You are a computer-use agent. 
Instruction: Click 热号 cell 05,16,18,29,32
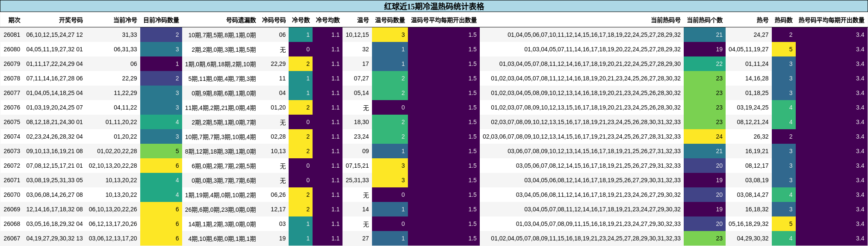tap(749, 224)
